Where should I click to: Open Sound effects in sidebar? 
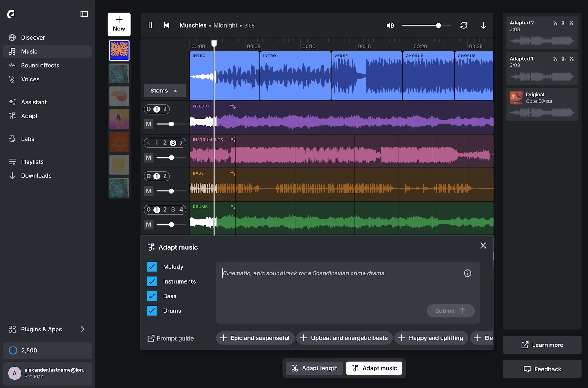point(40,65)
